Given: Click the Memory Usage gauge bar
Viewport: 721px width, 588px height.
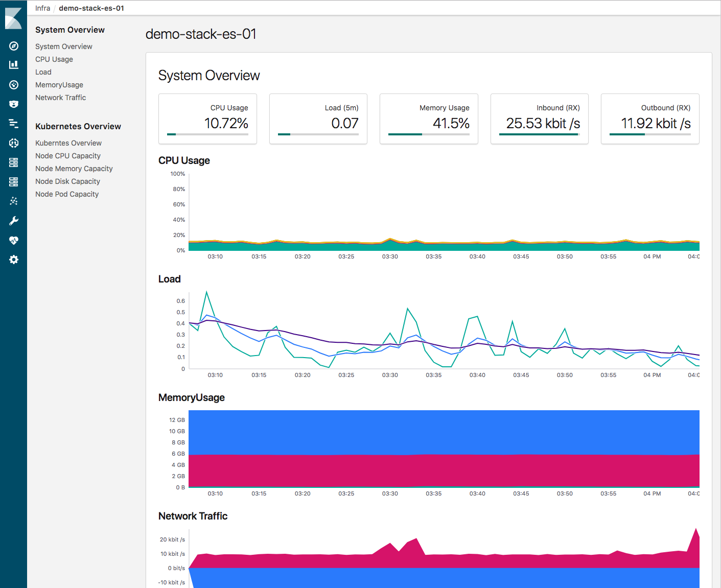Looking at the screenshot, I should [429, 134].
